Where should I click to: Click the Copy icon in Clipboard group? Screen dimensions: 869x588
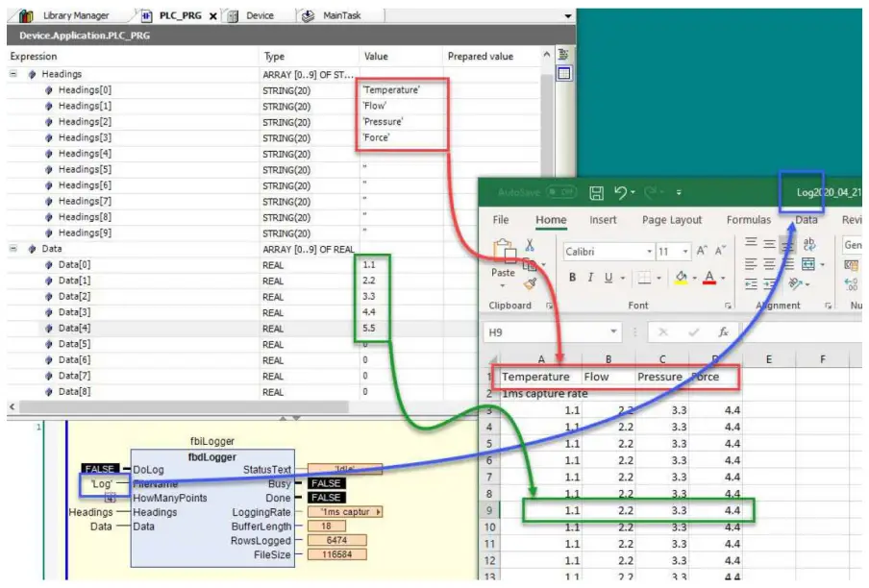point(530,264)
